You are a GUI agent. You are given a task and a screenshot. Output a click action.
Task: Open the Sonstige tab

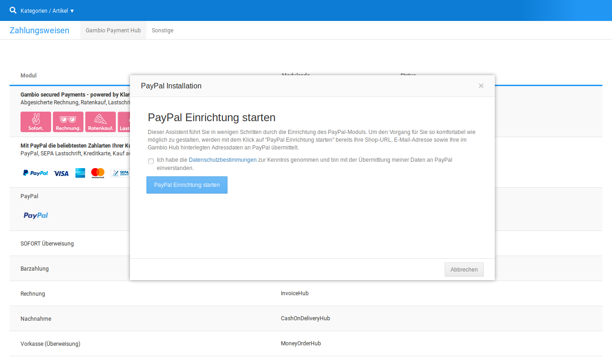(162, 31)
